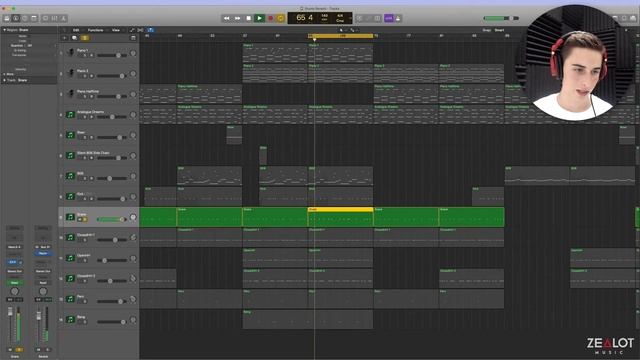Viewport: 640px width, 360px height.
Task: Click the Bang track music-note icon
Action: 71,319
